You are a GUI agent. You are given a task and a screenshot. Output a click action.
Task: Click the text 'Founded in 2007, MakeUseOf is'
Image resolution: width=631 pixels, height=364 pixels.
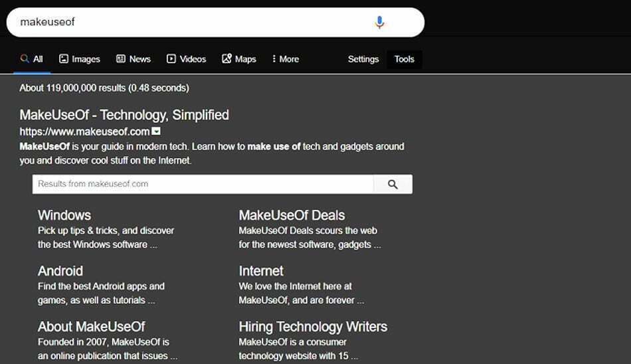tap(104, 342)
